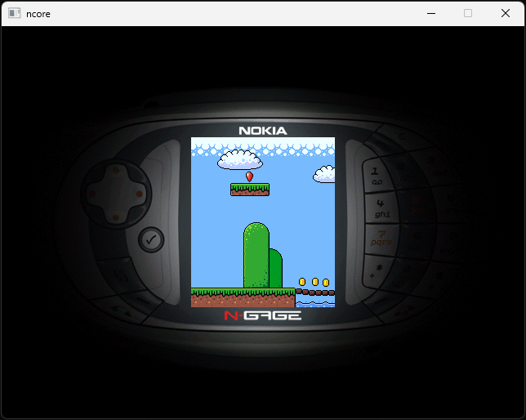Viewport: 526px width, 420px height.
Task: Click the ncore app icon in title bar
Action: (x=15, y=13)
